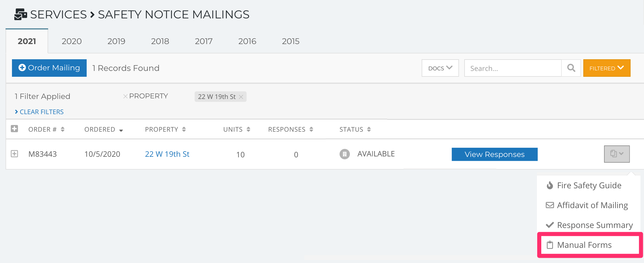
Task: Sort by STATUS column
Action: [355, 129]
